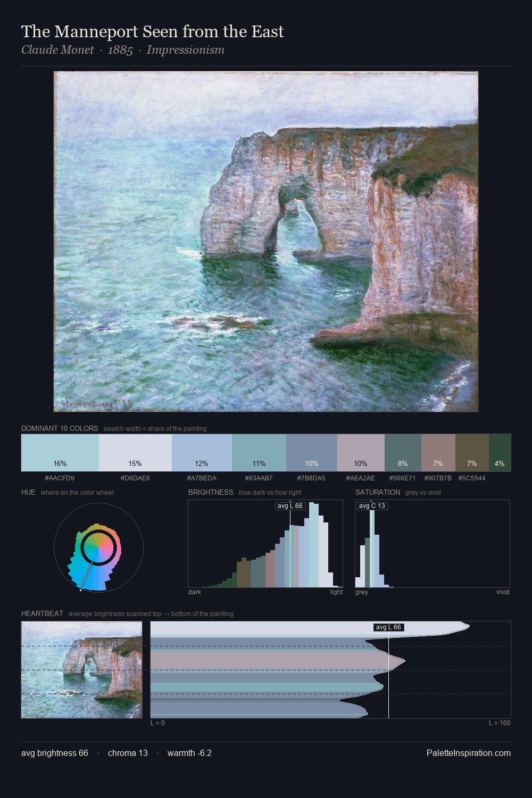Click the saturation histogram chart
Viewport: 532px width, 798px height.
coord(433,544)
